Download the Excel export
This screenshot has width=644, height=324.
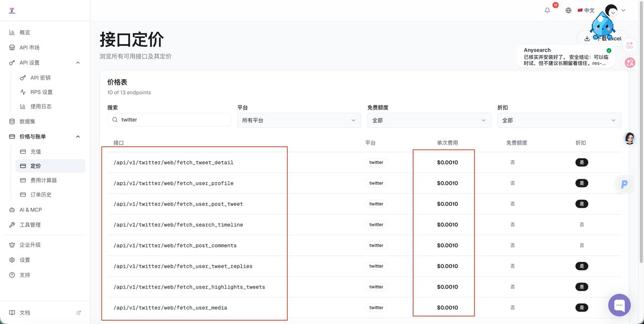click(602, 38)
